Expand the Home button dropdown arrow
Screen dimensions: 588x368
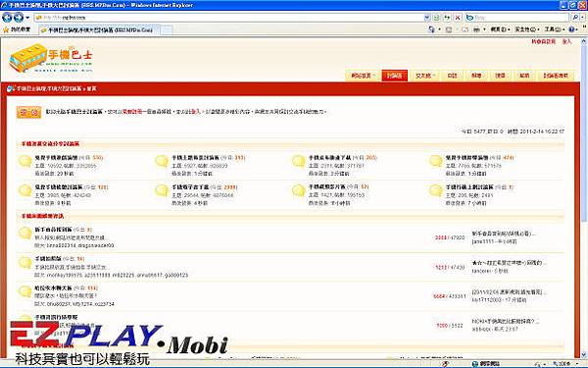click(439, 29)
